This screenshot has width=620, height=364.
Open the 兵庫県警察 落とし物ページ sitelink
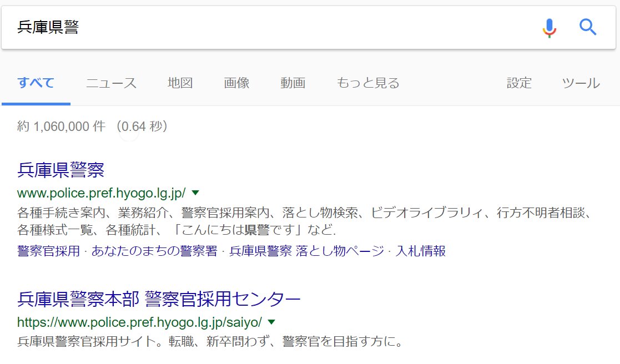pyautogui.click(x=307, y=251)
